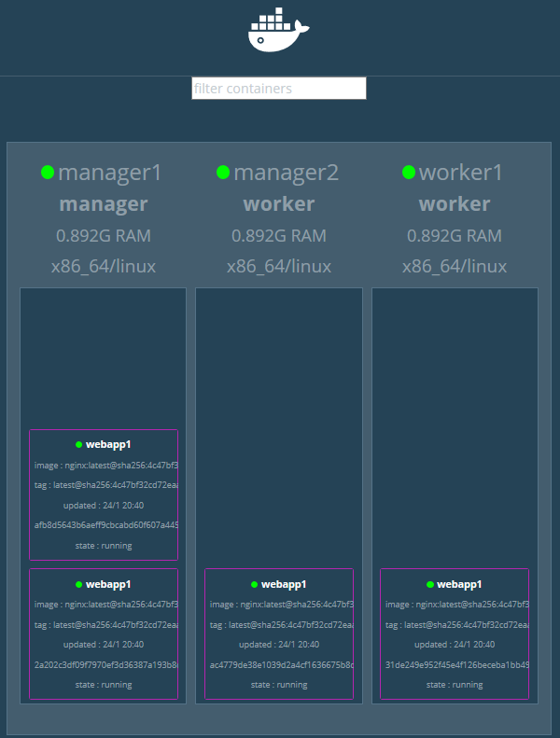Select the worker1 node name
This screenshot has height=738, width=560.
(461, 173)
